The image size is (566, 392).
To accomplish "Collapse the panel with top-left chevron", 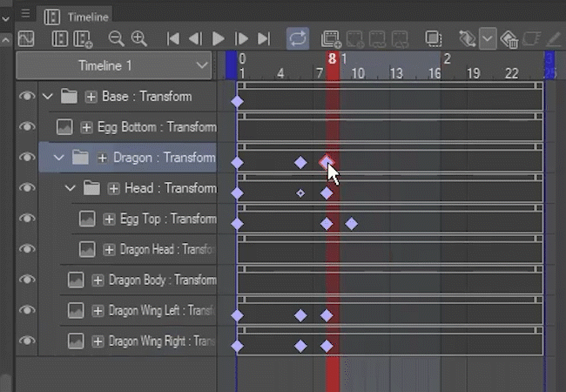I will pyautogui.click(x=5, y=19).
